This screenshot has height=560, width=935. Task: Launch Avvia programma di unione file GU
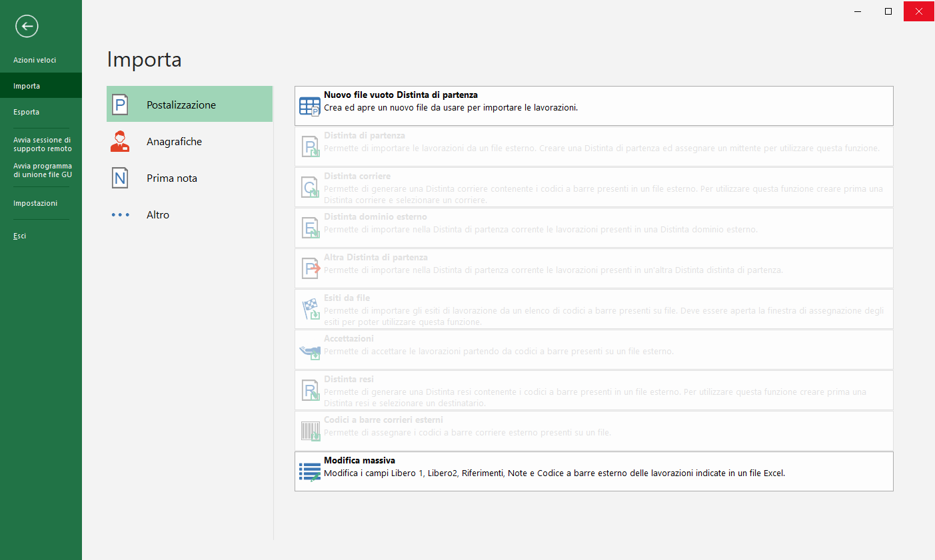click(42, 170)
